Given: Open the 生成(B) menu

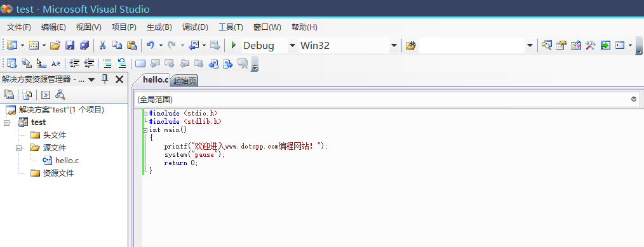Looking at the screenshot, I should [x=159, y=27].
